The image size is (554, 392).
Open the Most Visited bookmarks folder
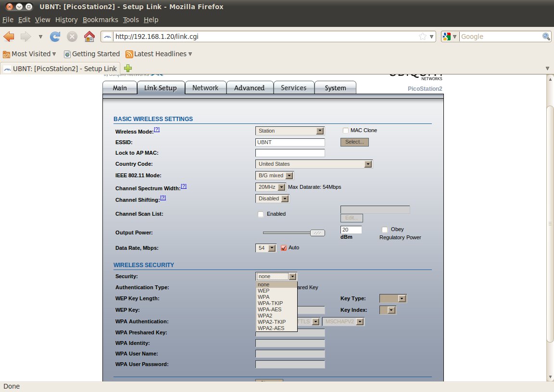tap(29, 54)
